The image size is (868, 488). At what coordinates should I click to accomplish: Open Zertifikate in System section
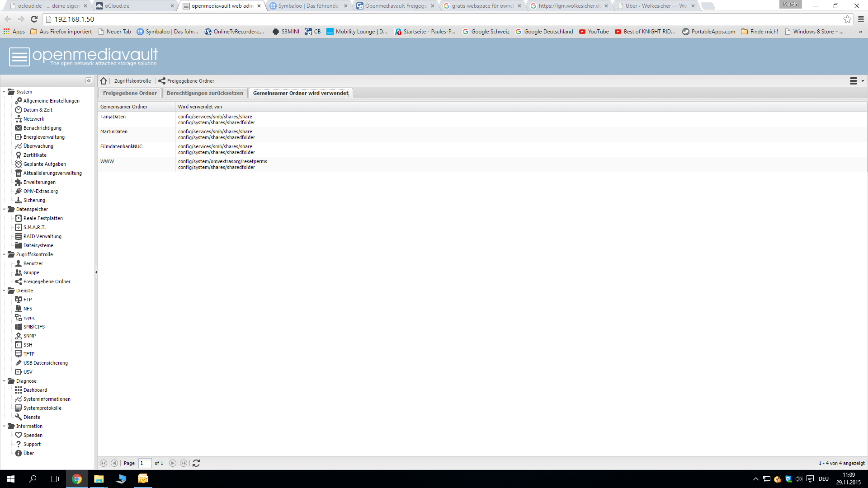tap(35, 155)
